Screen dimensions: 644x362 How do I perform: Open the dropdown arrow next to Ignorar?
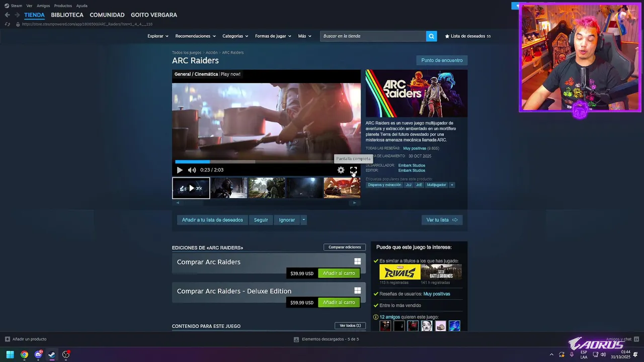[x=303, y=220]
